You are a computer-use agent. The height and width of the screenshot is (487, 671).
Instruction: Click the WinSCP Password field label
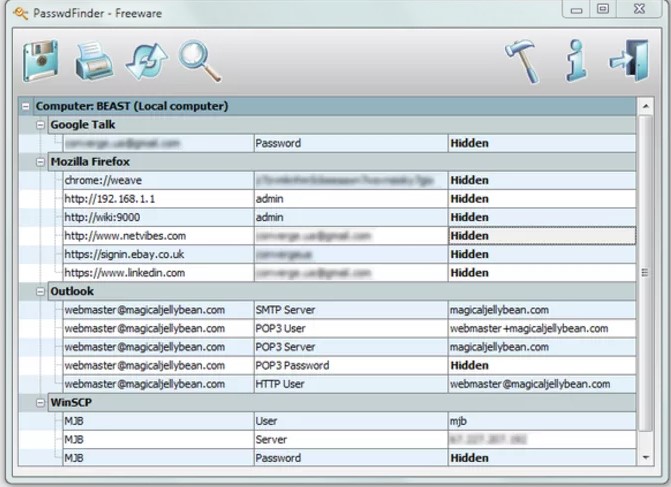click(351, 458)
